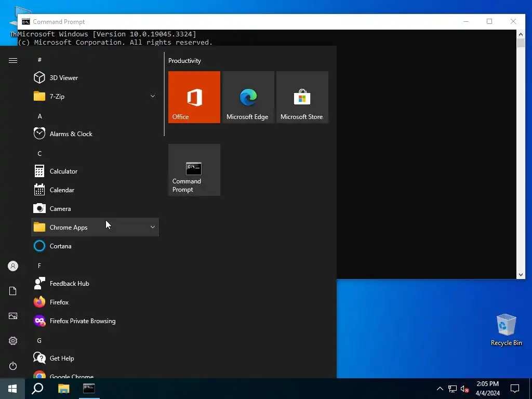This screenshot has height=399, width=532.
Task: Minimize the Command Prompt window
Action: (x=466, y=21)
